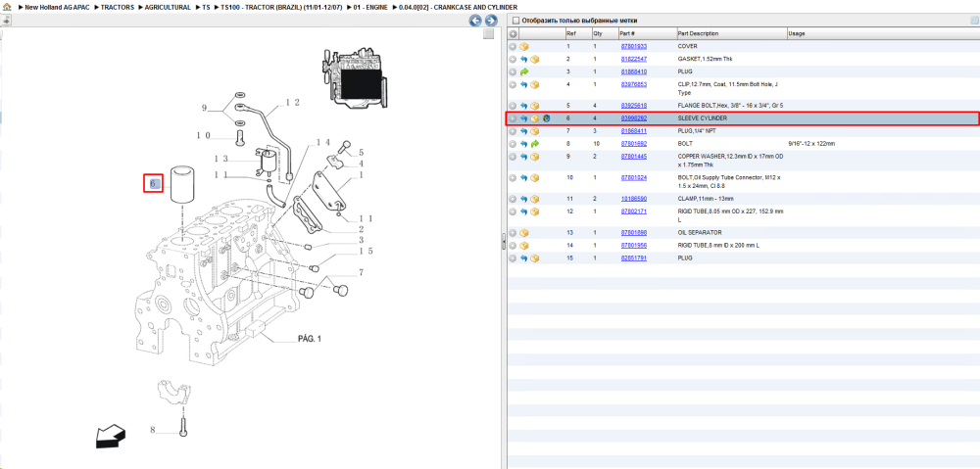
Task: Click the box icon on GASKET row
Action: click(x=534, y=60)
